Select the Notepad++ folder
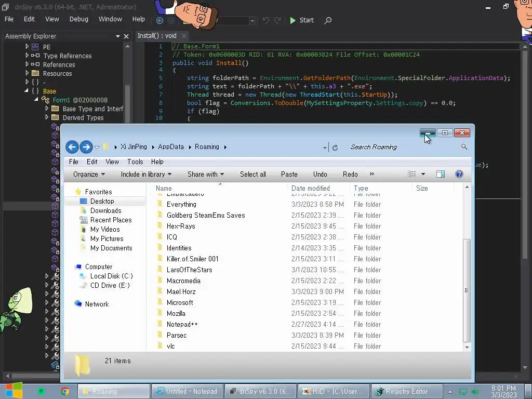This screenshot has height=399, width=532. pos(182,324)
